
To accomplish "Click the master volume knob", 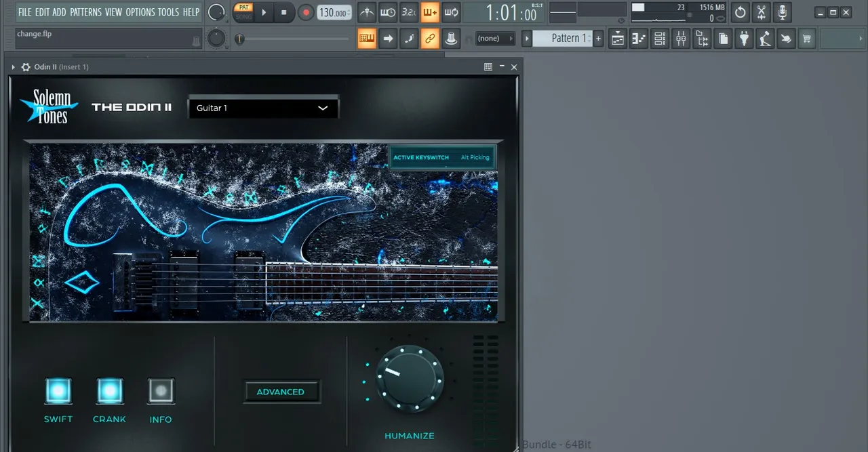I will pos(216,12).
